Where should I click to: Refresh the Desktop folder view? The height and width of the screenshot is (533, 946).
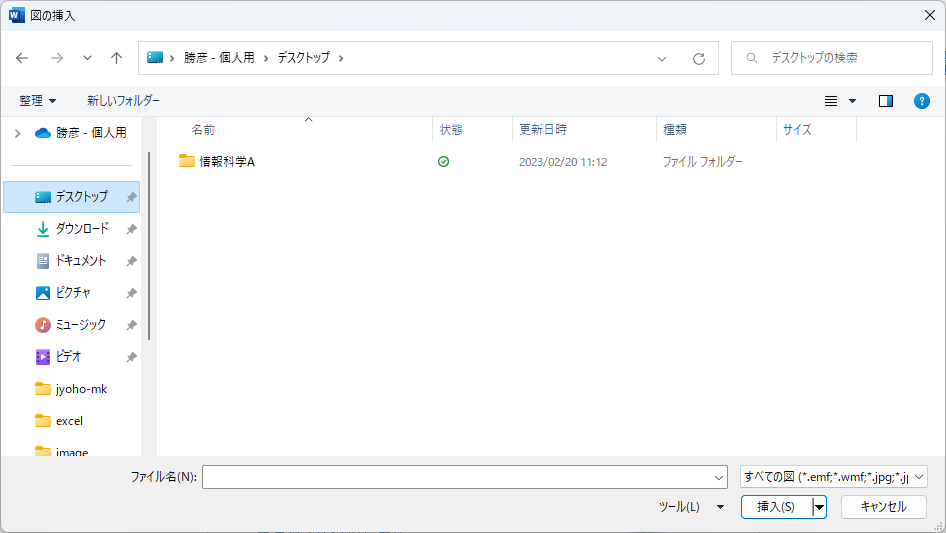pos(699,58)
